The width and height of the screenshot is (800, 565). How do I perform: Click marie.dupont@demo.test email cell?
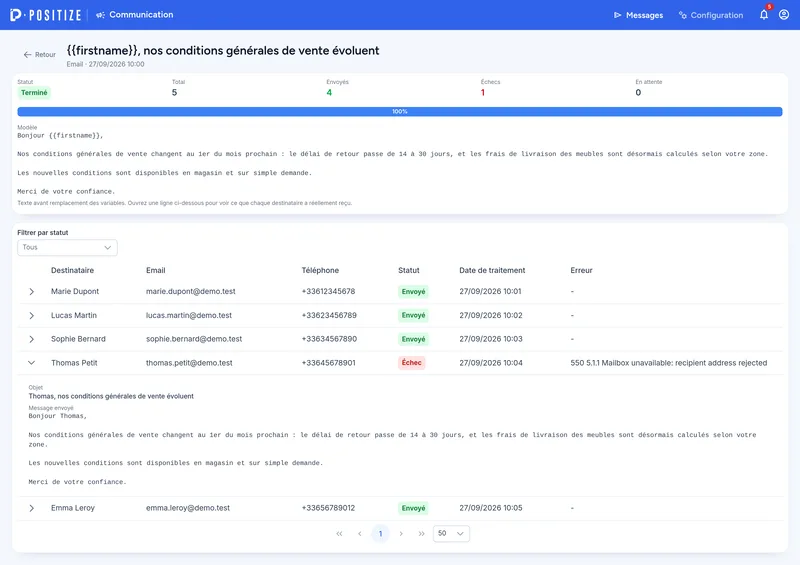coord(191,291)
